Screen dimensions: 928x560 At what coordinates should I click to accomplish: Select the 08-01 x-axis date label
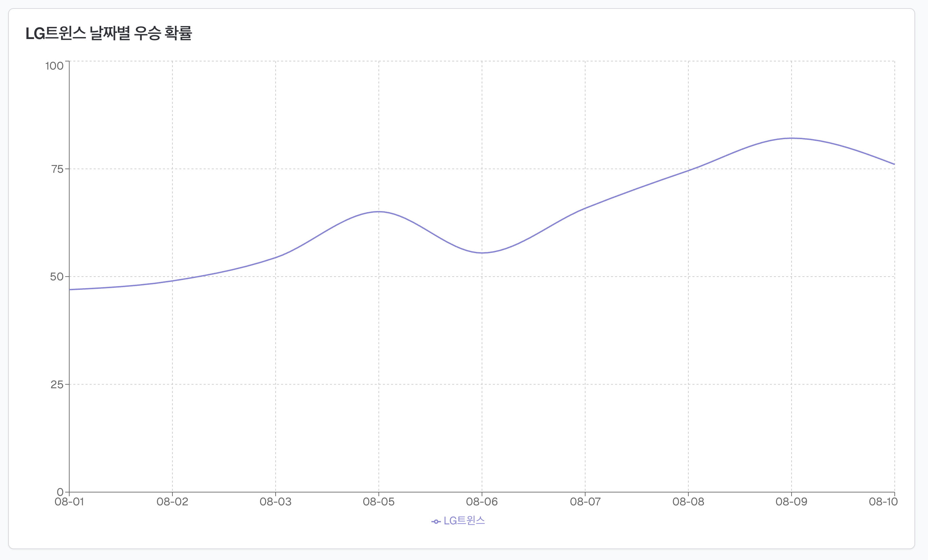(x=69, y=502)
